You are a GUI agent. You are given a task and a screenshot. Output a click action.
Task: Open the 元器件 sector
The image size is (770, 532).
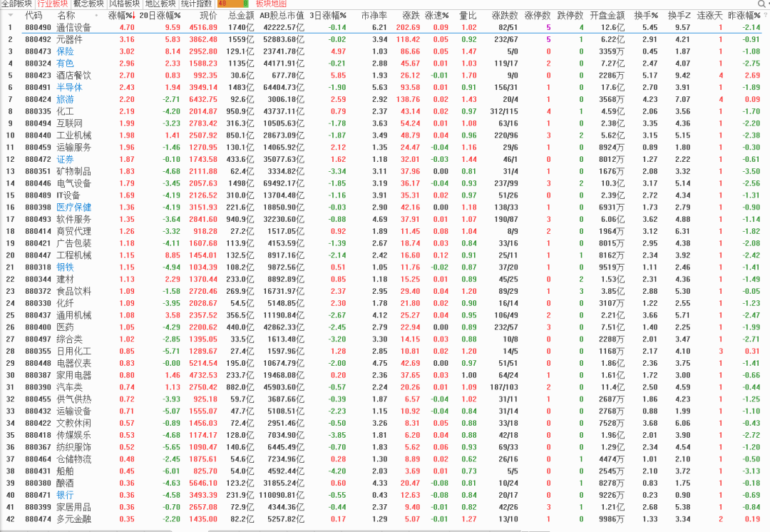click(70, 39)
